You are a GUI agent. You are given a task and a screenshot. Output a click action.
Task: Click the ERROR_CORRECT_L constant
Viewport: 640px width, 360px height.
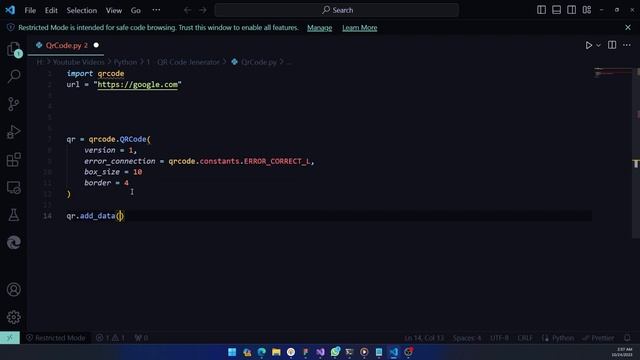(277, 161)
